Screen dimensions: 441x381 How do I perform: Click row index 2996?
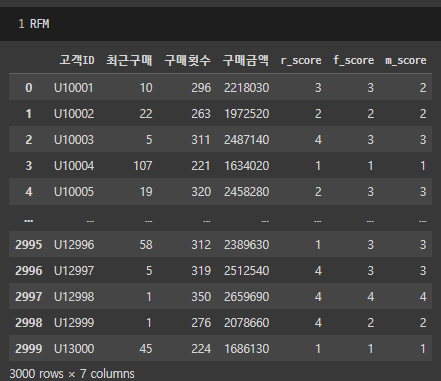coord(29,271)
